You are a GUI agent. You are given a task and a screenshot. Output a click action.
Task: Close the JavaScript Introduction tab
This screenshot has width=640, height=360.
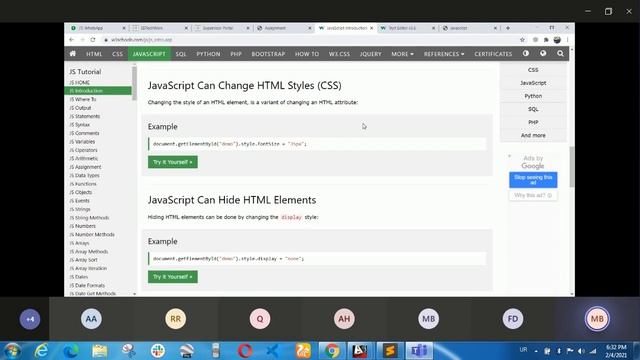(371, 28)
